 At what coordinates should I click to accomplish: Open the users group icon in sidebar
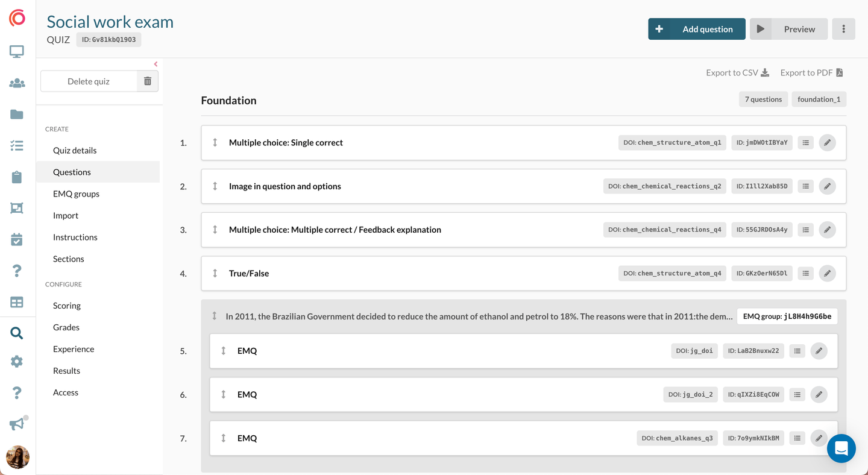pyautogui.click(x=17, y=83)
